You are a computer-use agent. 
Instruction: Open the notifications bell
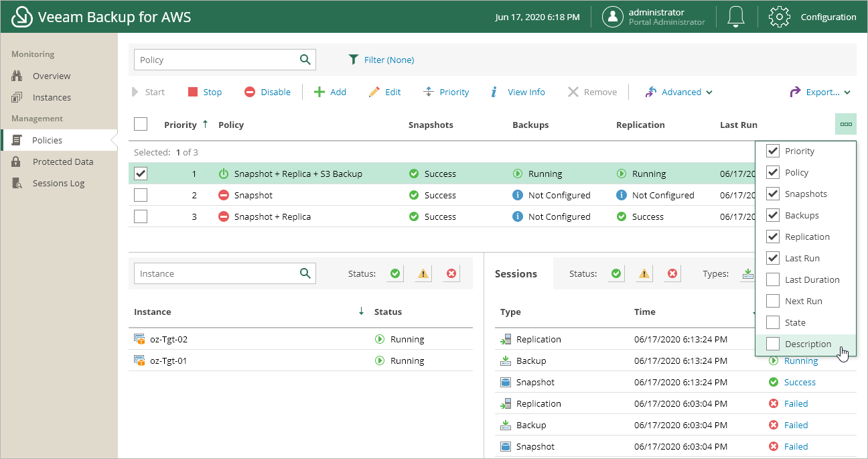click(x=736, y=17)
